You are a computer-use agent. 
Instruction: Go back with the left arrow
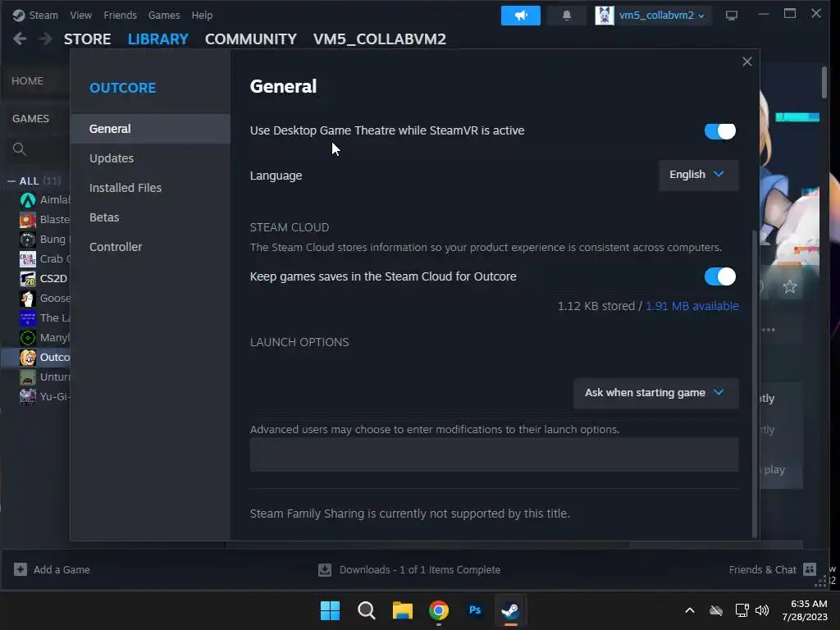pos(20,39)
